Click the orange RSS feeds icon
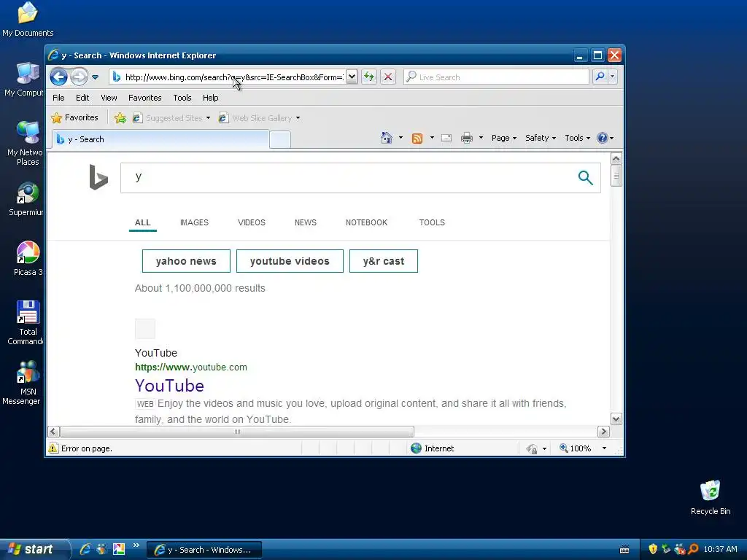 coord(417,138)
